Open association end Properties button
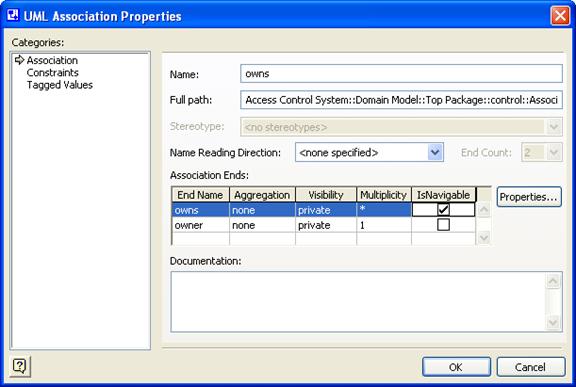Viewport: 576px width, 387px height. (x=529, y=197)
